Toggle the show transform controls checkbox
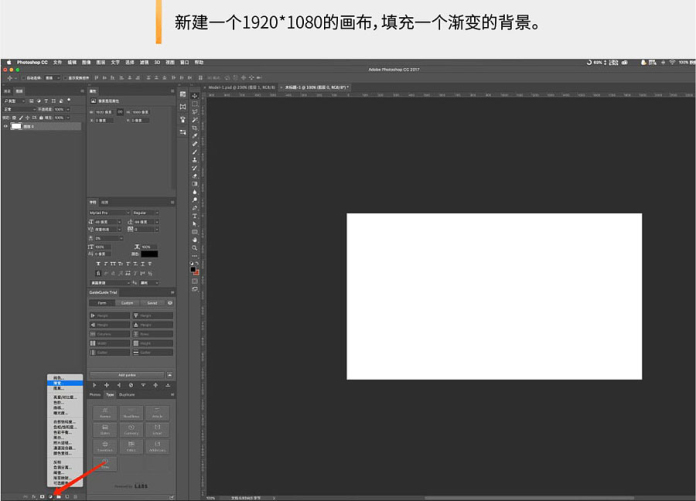The image size is (696, 501). pyautogui.click(x=65, y=77)
